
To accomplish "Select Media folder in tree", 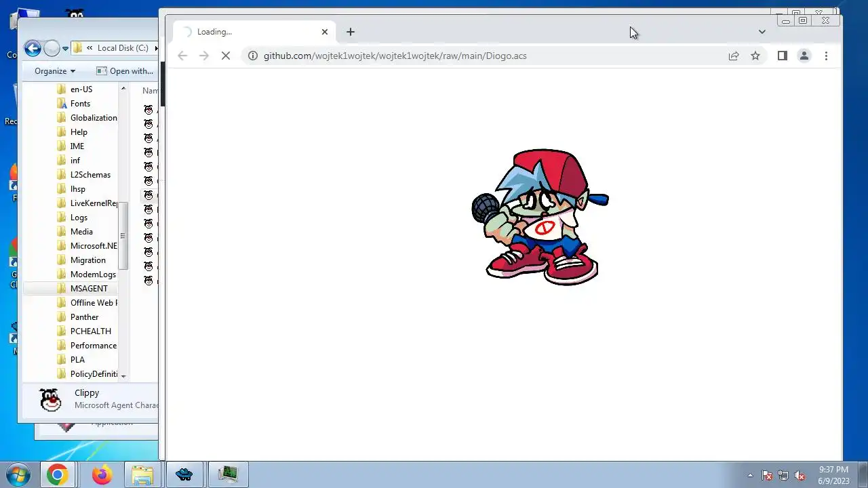I will coord(81,232).
